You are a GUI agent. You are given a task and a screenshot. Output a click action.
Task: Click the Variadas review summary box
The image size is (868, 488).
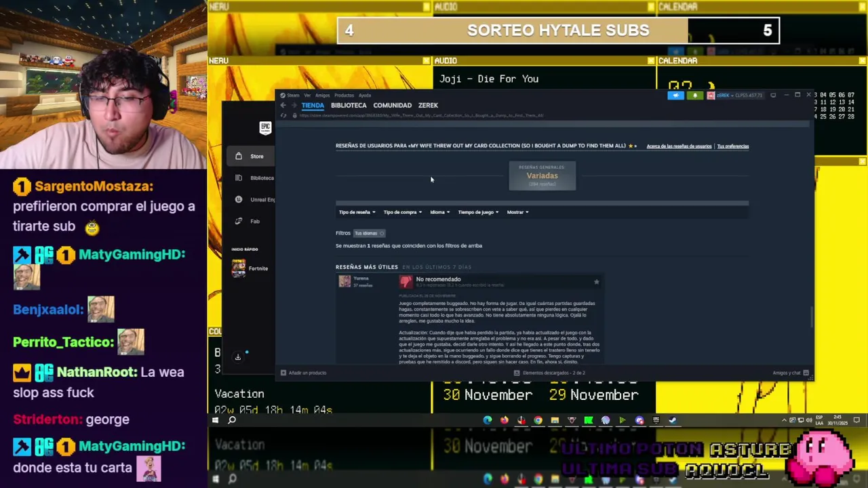542,176
